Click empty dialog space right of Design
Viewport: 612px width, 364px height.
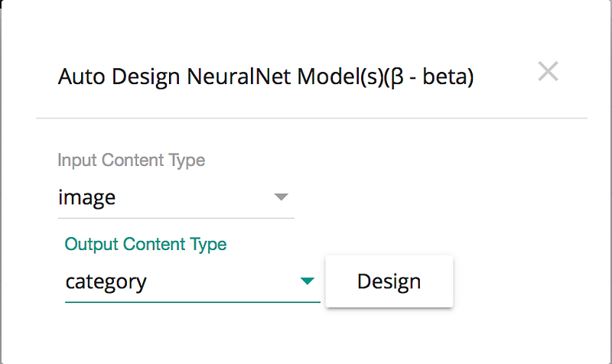point(528,281)
